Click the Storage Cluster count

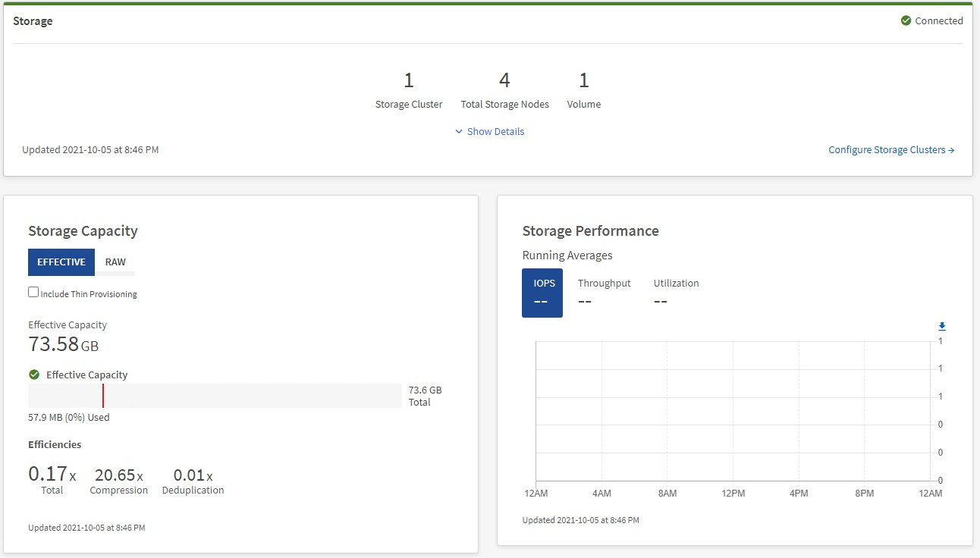408,80
